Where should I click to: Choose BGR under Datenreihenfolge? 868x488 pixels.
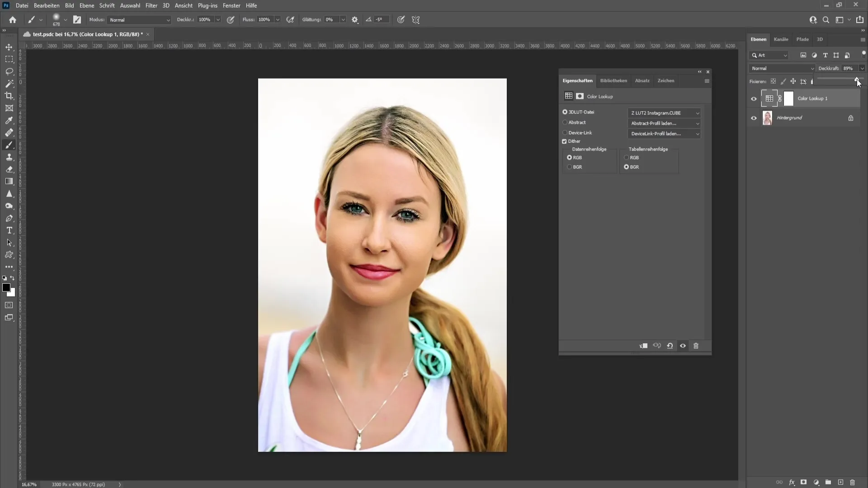point(570,167)
